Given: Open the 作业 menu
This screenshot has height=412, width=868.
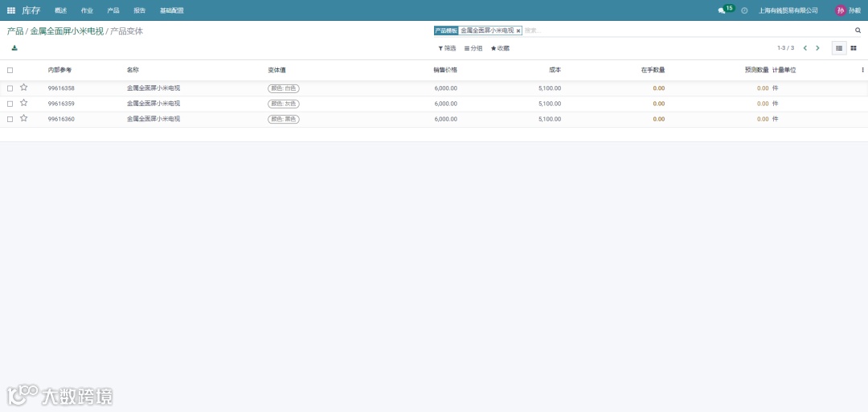Looking at the screenshot, I should pos(87,10).
